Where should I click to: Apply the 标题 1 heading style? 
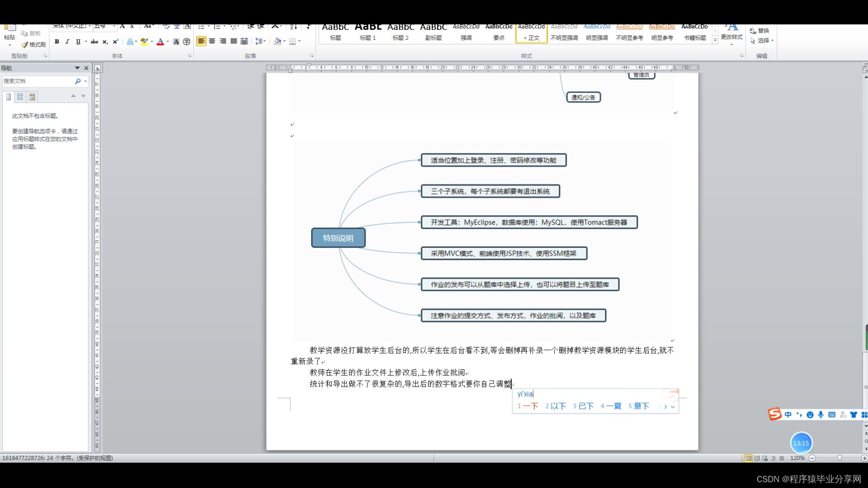[368, 33]
